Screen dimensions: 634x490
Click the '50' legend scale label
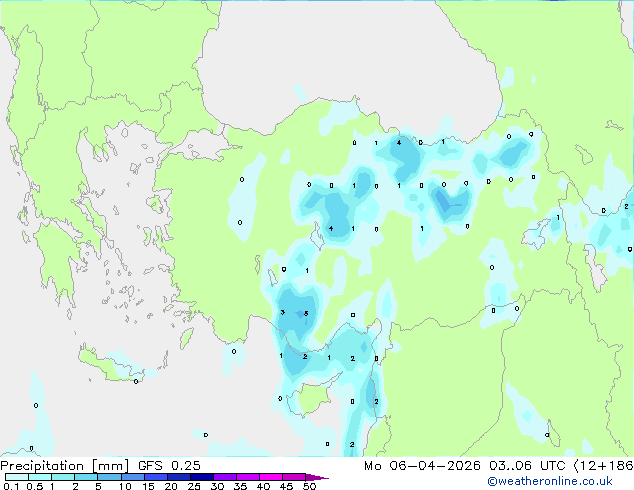pos(310,486)
